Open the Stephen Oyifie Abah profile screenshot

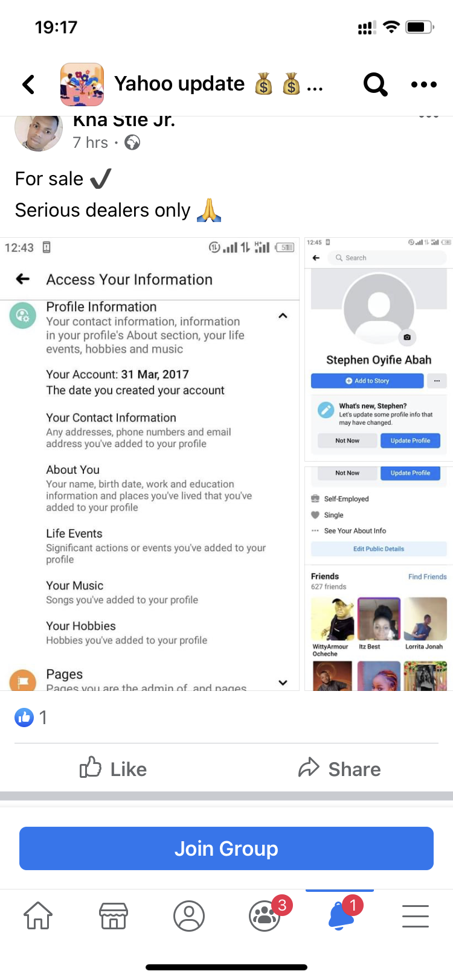click(379, 464)
